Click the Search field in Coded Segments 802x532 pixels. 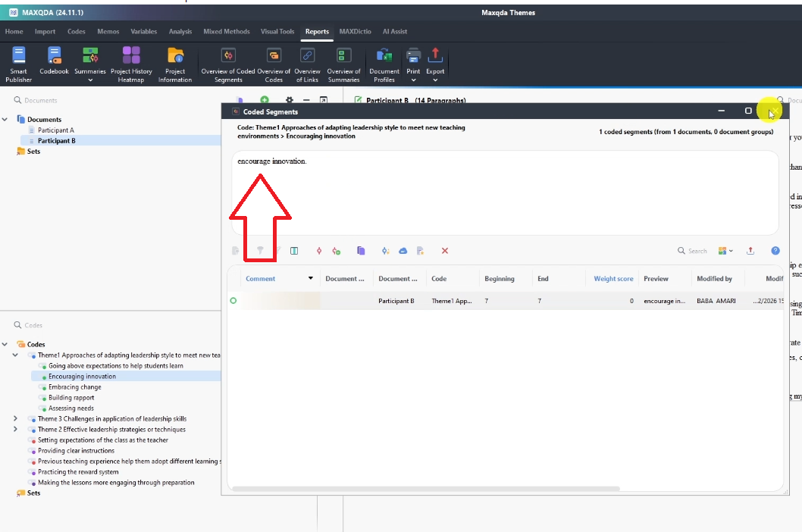tap(697, 251)
